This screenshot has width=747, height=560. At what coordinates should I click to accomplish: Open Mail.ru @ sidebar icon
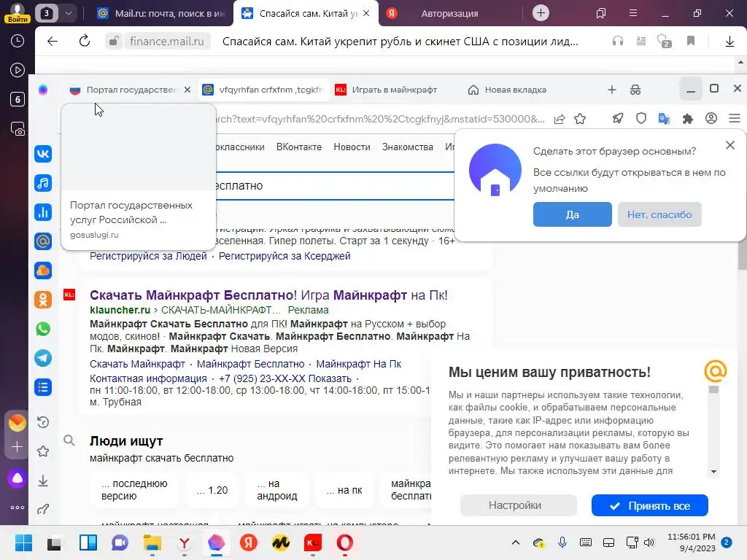[x=43, y=241]
